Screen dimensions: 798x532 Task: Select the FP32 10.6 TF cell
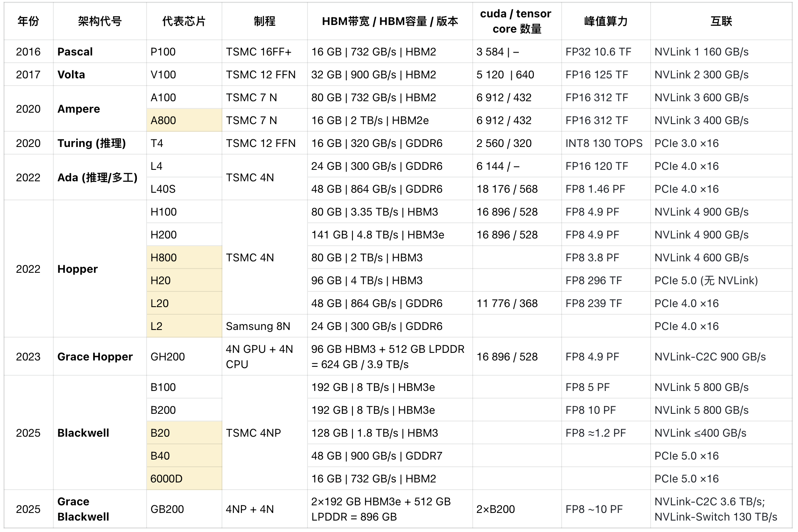tap(606, 52)
